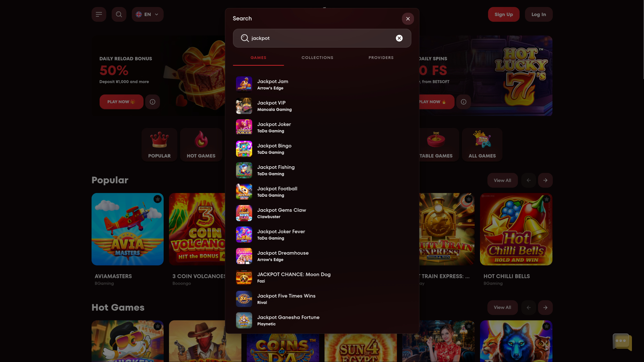Open the Jackpot Fishing game icon
Image resolution: width=644 pixels, height=362 pixels.
click(x=244, y=170)
